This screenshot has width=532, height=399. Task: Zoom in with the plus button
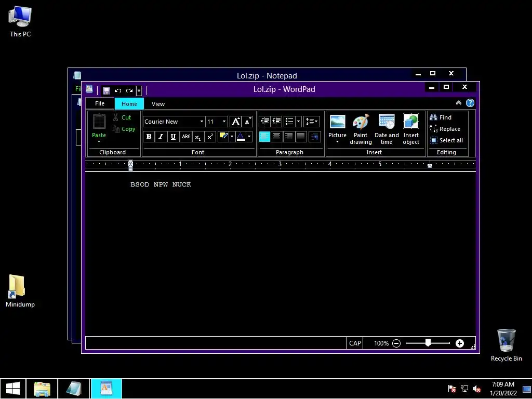point(460,343)
